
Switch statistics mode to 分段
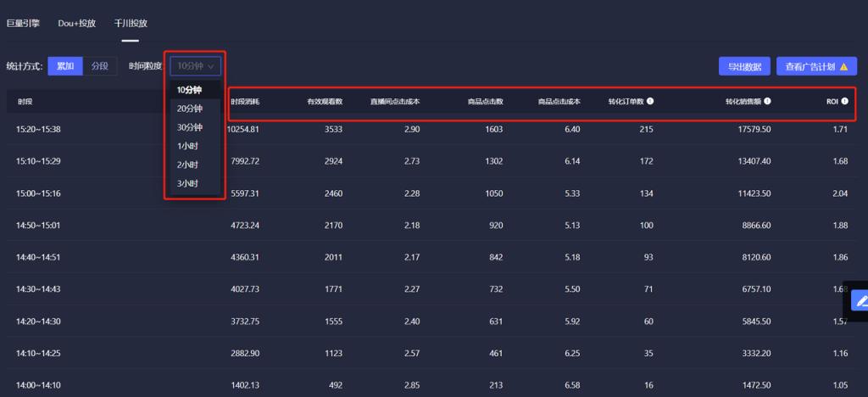[x=100, y=66]
